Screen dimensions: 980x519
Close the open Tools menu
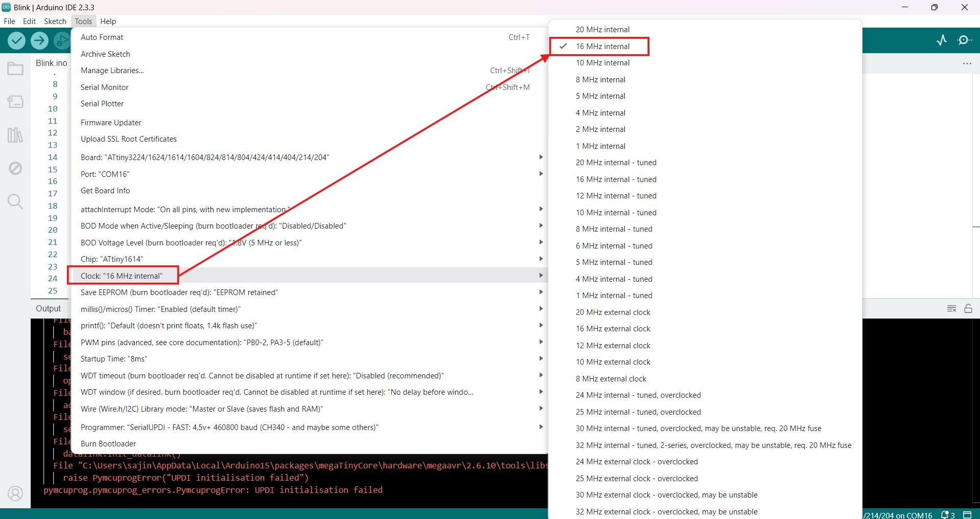tap(83, 21)
